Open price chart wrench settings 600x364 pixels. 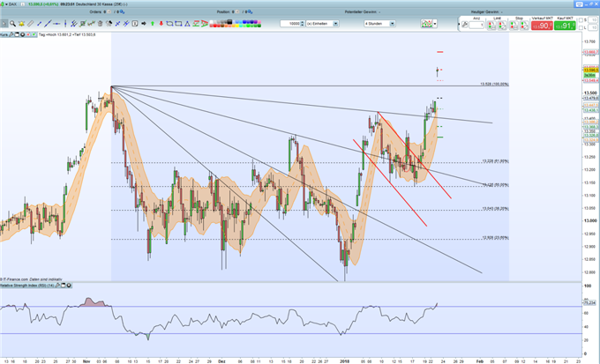pyautogui.click(x=11, y=34)
